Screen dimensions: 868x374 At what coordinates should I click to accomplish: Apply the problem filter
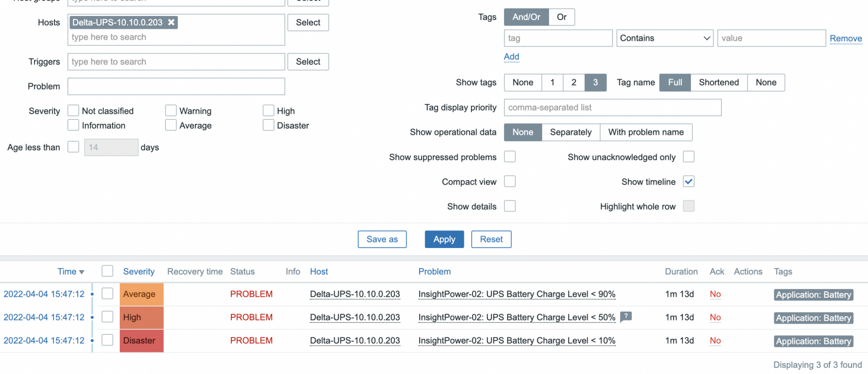coord(444,239)
